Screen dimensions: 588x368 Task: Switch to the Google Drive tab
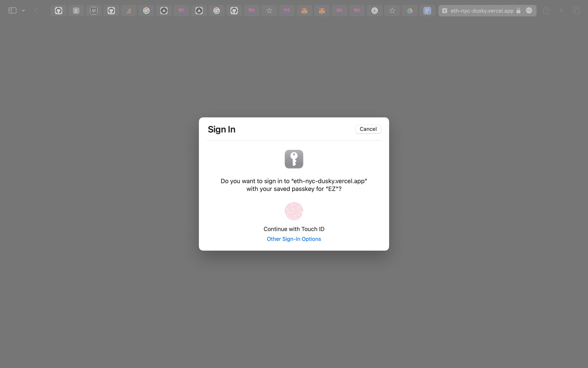pos(410,10)
